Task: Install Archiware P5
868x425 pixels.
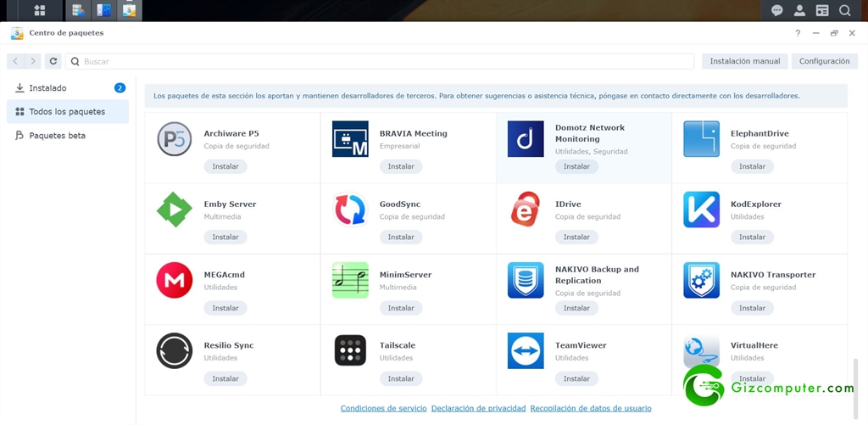Action: click(225, 166)
